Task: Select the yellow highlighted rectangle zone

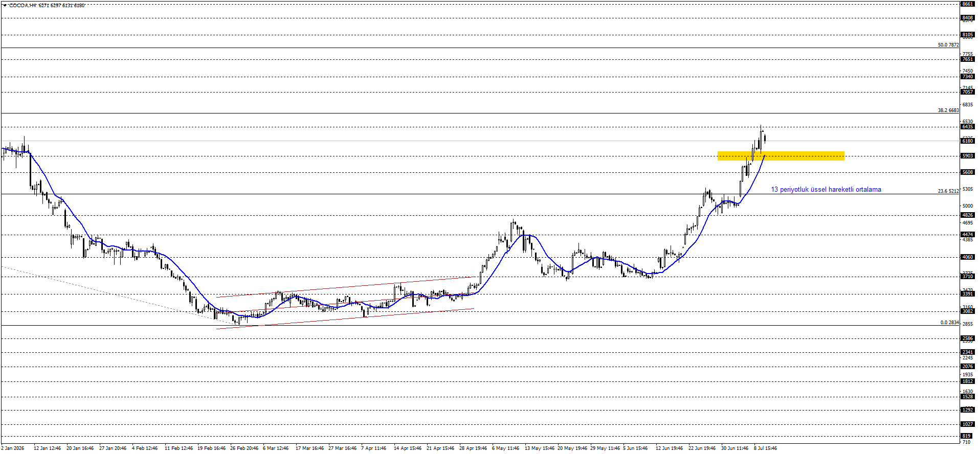Action: coord(781,155)
